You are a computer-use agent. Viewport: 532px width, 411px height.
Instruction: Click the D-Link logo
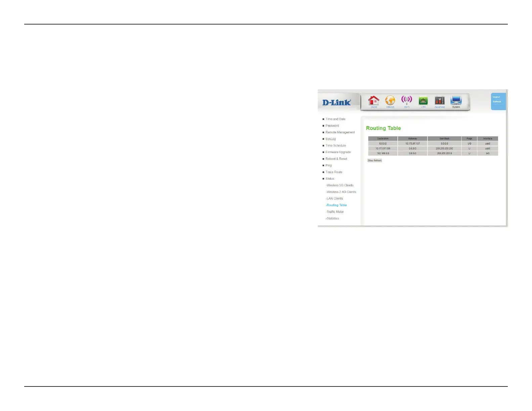(337, 102)
